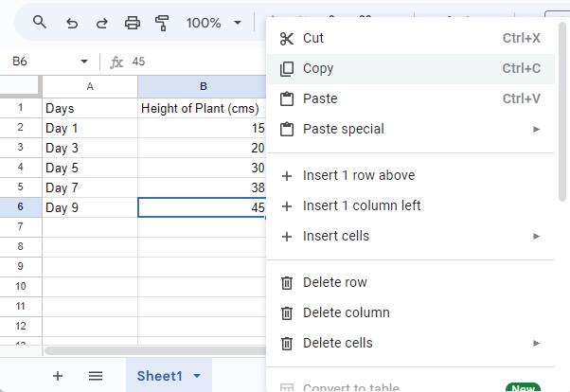Viewport: 570px width, 392px height.
Task: Select the column B header
Action: click(x=202, y=86)
